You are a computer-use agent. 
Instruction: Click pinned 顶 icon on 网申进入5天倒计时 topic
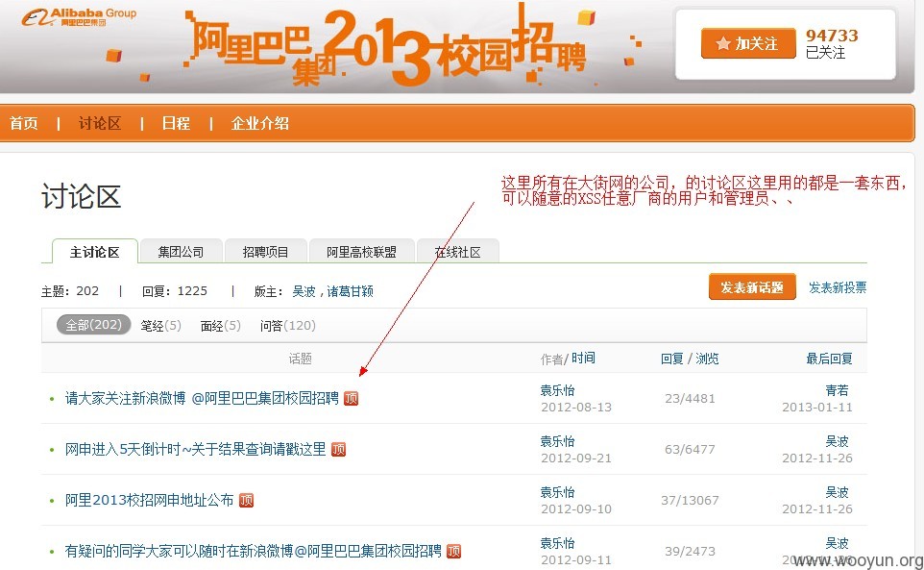[x=338, y=449]
